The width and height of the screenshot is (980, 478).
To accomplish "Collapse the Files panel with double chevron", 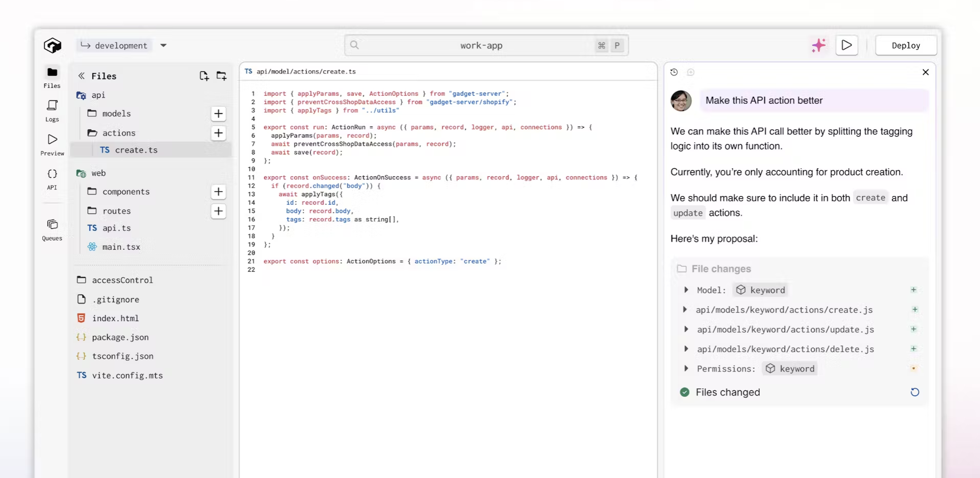I will pos(81,76).
